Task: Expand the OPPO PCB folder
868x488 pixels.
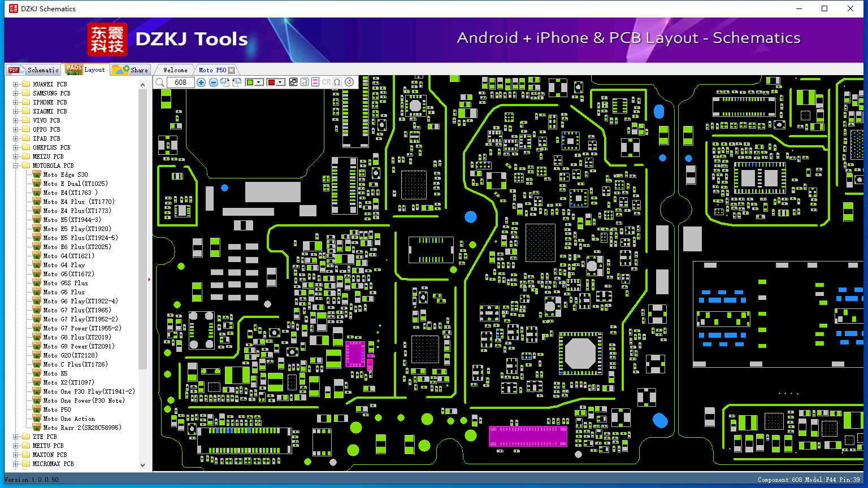Action: (x=16, y=129)
